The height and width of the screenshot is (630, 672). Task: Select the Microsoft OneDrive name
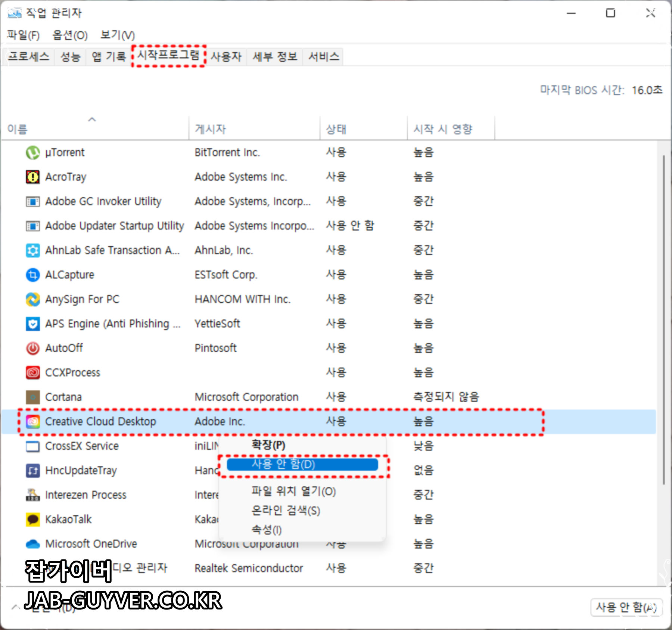(91, 544)
